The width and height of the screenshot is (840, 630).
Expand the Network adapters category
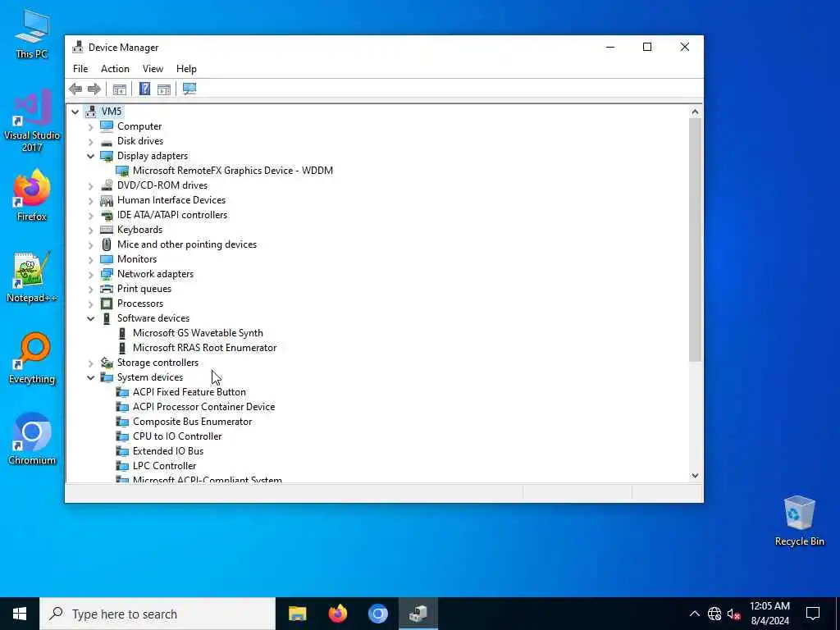tap(90, 274)
